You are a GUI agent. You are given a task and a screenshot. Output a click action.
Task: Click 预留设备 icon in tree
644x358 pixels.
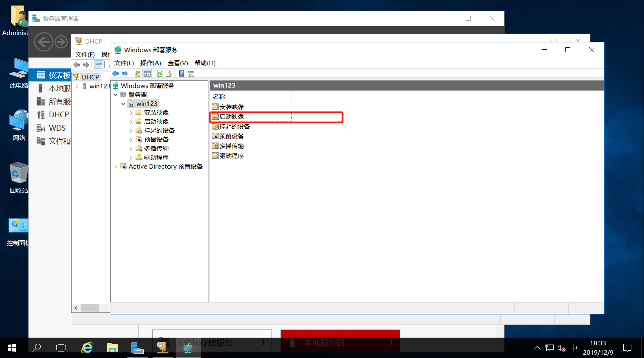click(138, 140)
